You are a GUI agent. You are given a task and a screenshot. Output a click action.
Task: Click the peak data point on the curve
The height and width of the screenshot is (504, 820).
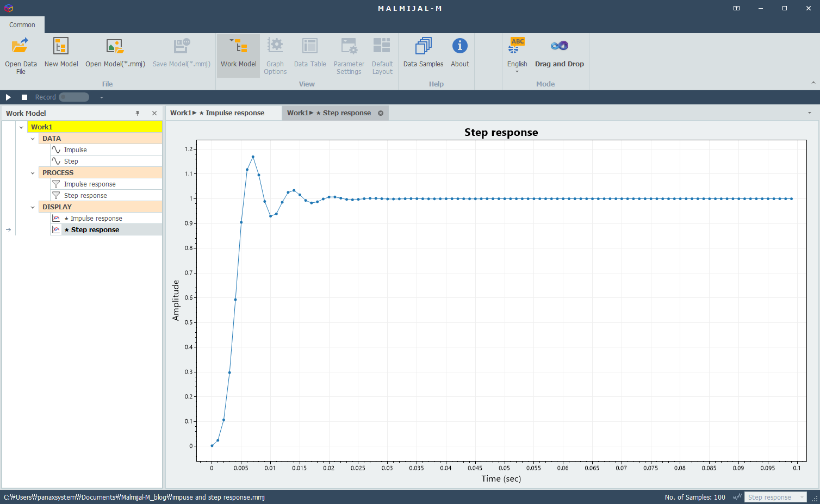pyautogui.click(x=253, y=157)
